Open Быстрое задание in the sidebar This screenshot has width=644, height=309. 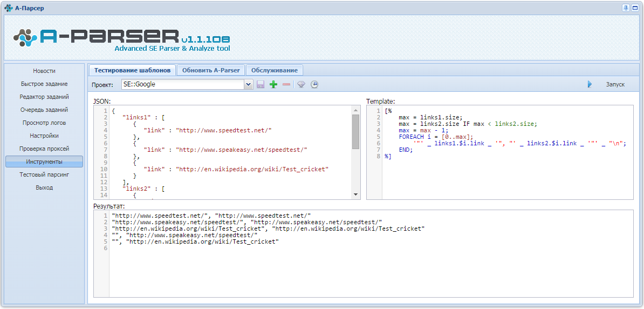coord(44,84)
